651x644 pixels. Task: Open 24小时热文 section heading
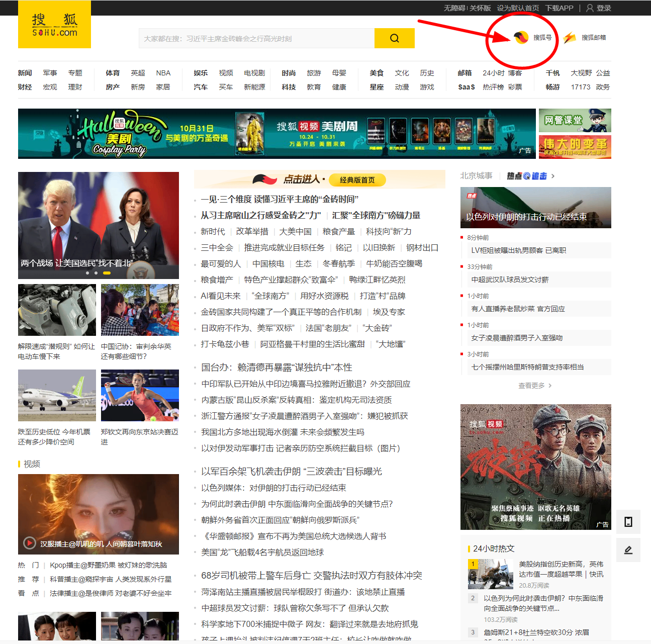(494, 548)
